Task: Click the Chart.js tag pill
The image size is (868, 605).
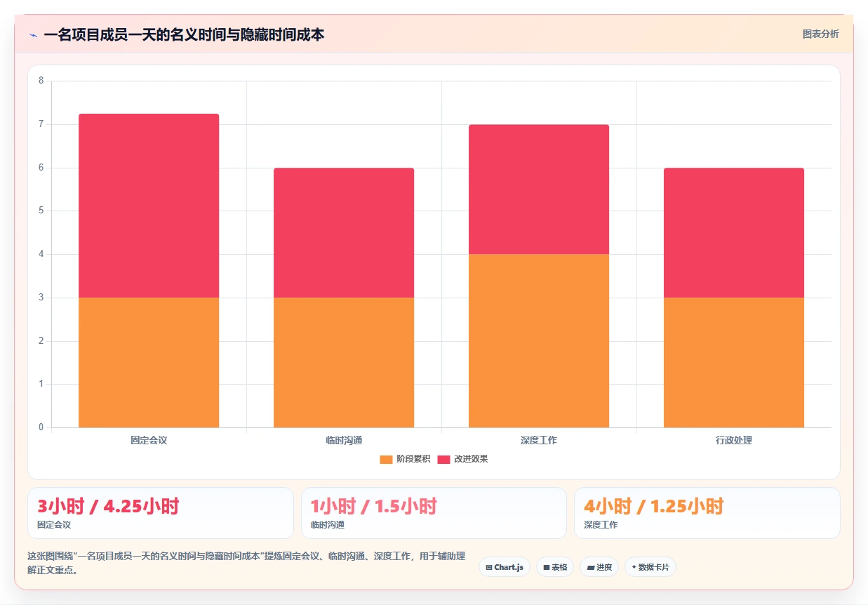Action: pyautogui.click(x=505, y=567)
